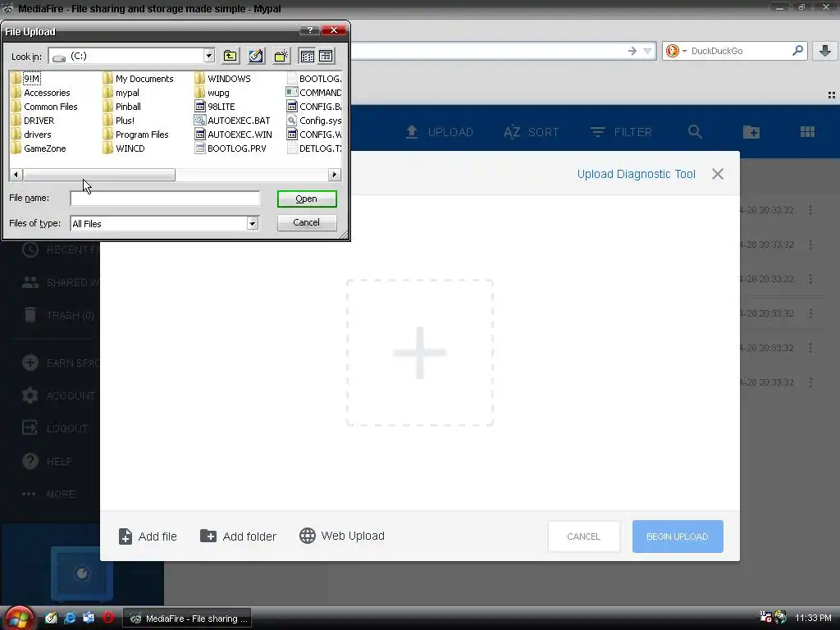
Task: Select the Pinball folder
Action: click(122, 107)
